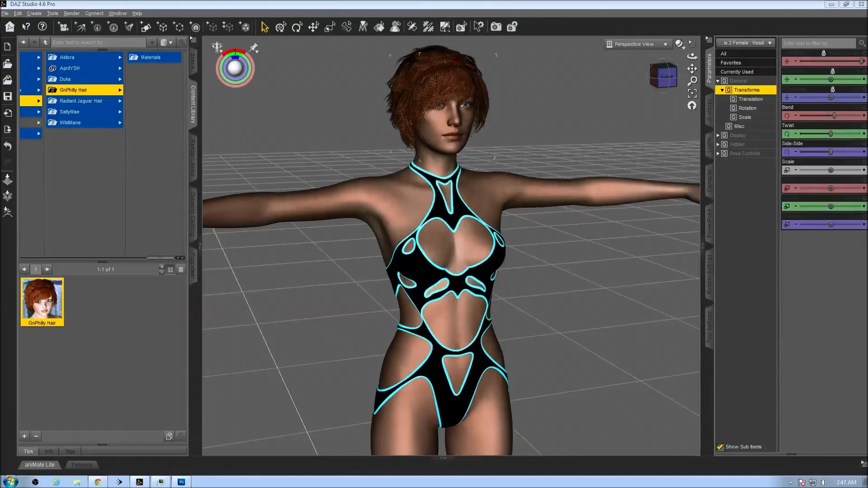Screen dimensions: 868x488
Task: Click the Bend slider handle
Action: coord(834,116)
